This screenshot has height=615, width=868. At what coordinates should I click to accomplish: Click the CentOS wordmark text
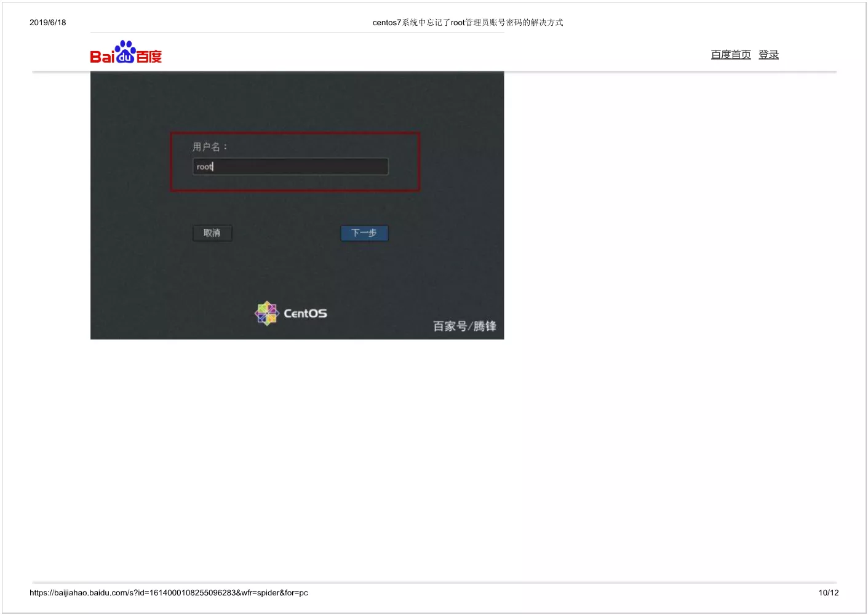pyautogui.click(x=305, y=314)
